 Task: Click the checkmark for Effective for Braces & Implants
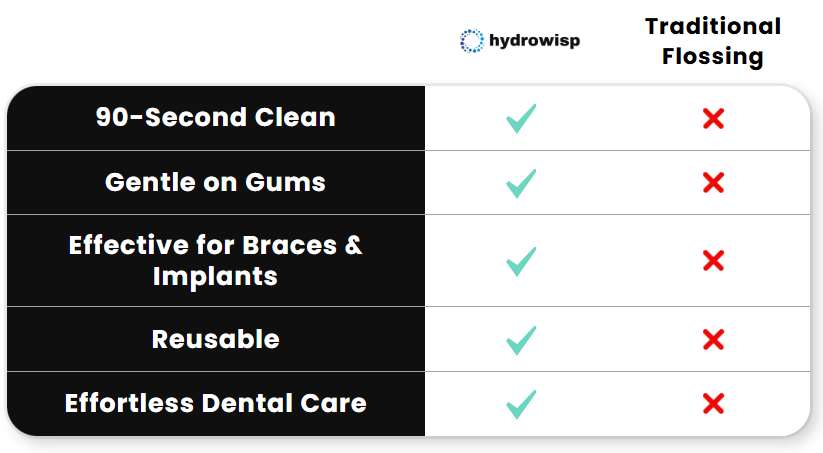(x=521, y=261)
